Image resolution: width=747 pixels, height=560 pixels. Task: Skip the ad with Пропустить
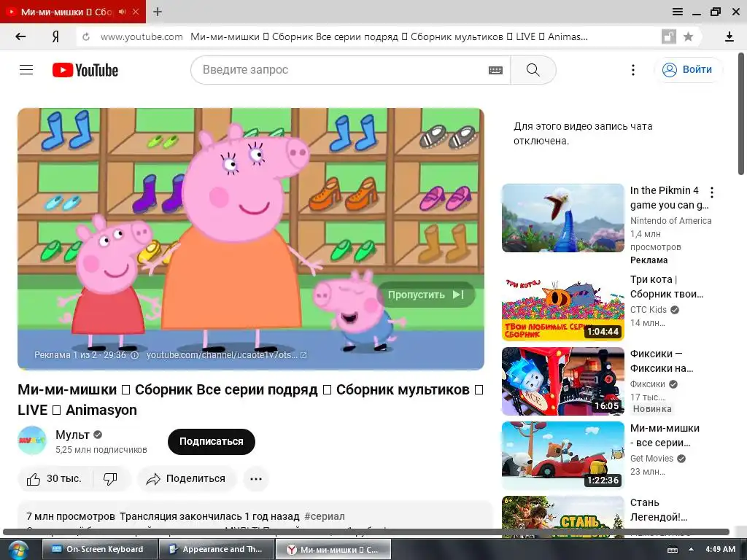click(426, 295)
